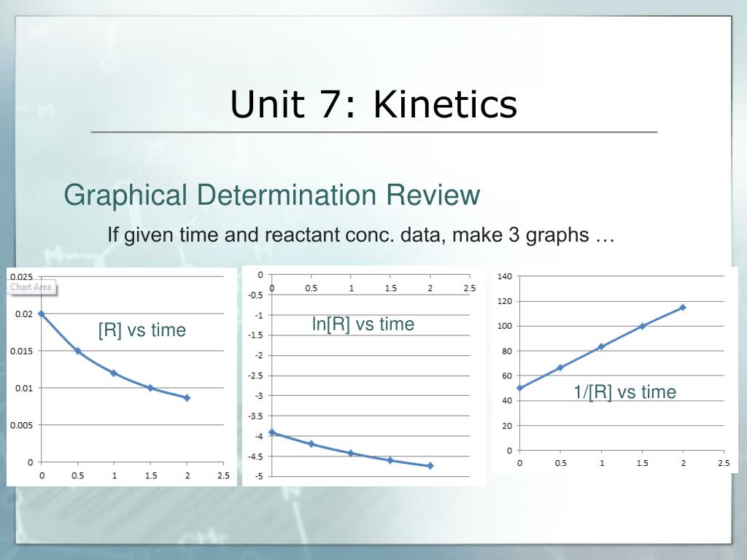Open the [R] vs time chart thumbnail
The width and height of the screenshot is (747, 560).
coord(122,377)
